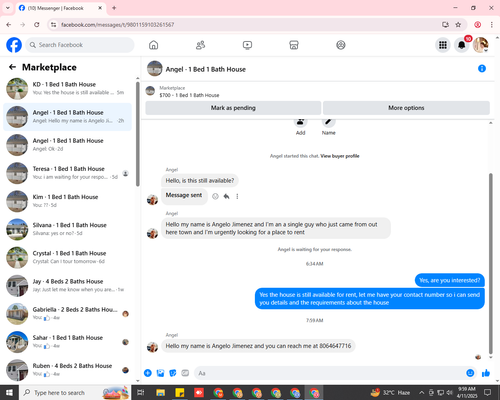500x400 pixels.
Task: Click the Search Facebook field
Action: (x=80, y=45)
